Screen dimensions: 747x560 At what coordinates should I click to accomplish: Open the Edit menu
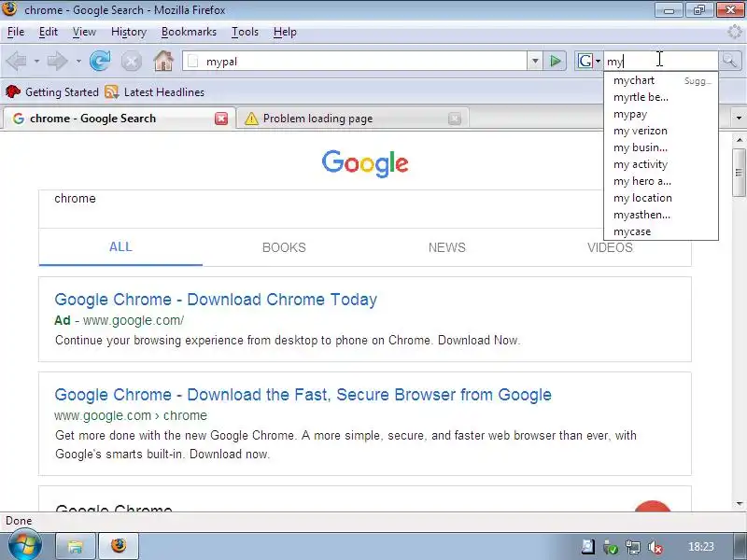pyautogui.click(x=49, y=32)
